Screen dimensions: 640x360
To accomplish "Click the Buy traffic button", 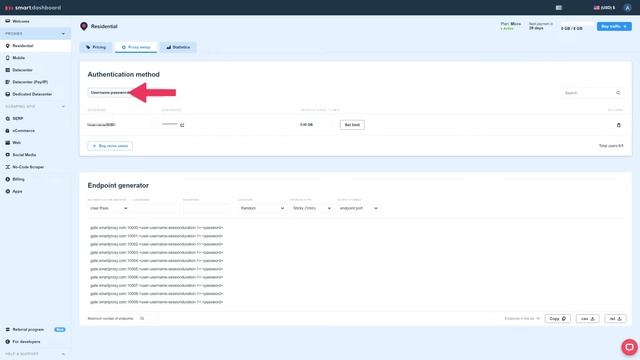I will click(614, 27).
